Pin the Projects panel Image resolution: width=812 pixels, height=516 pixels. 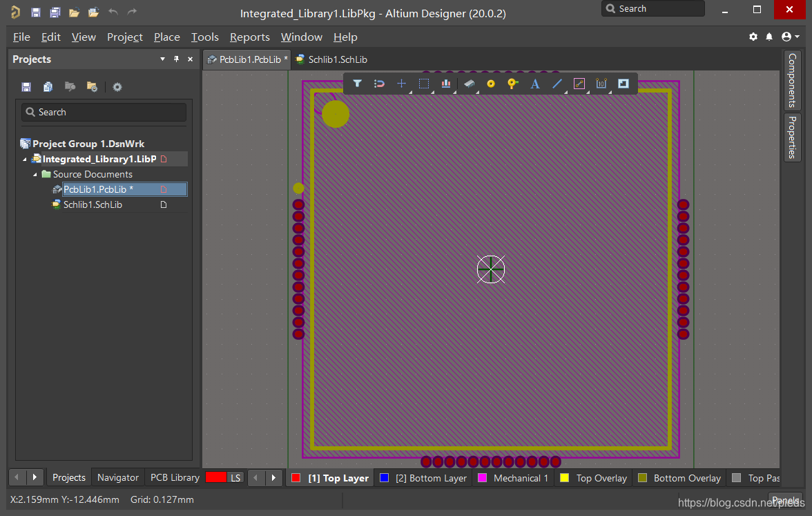coord(176,59)
